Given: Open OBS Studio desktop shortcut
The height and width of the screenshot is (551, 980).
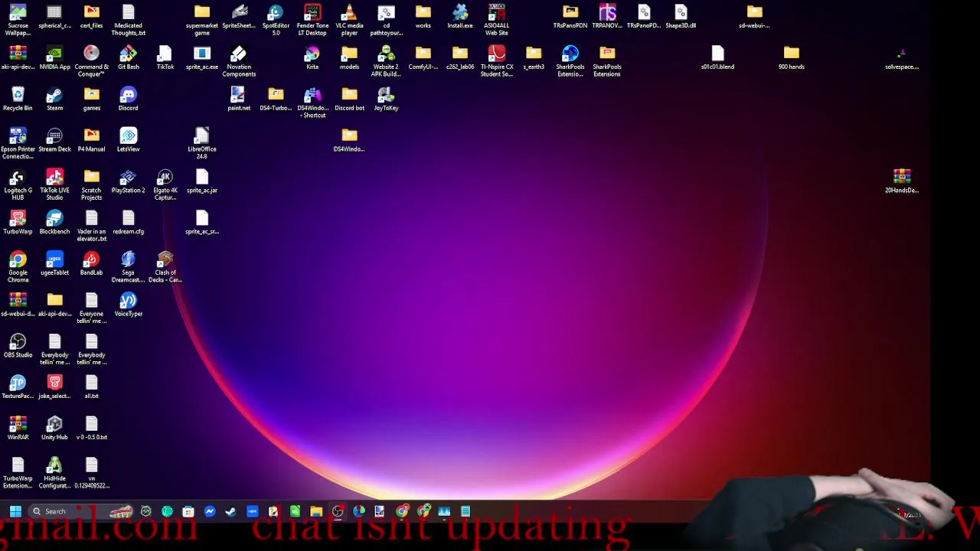Looking at the screenshot, I should 18,346.
